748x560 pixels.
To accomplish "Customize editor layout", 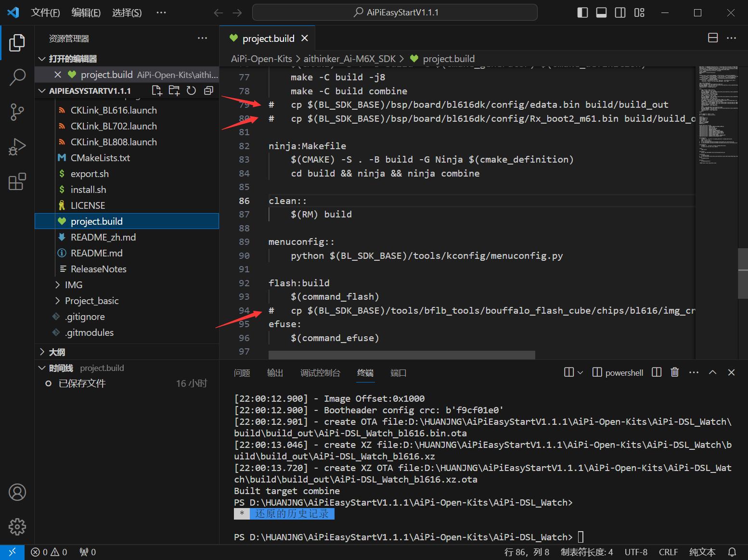I will point(639,13).
